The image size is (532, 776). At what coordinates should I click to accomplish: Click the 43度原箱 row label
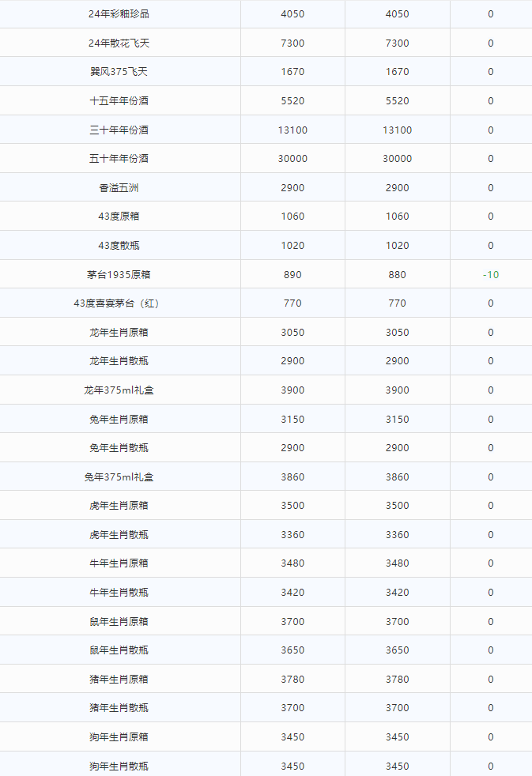(119, 217)
